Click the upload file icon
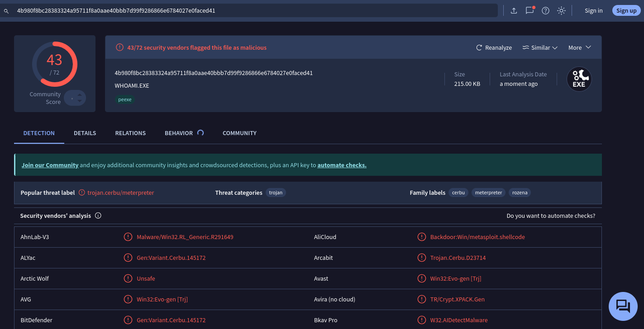Image resolution: width=644 pixels, height=329 pixels. pyautogui.click(x=514, y=10)
